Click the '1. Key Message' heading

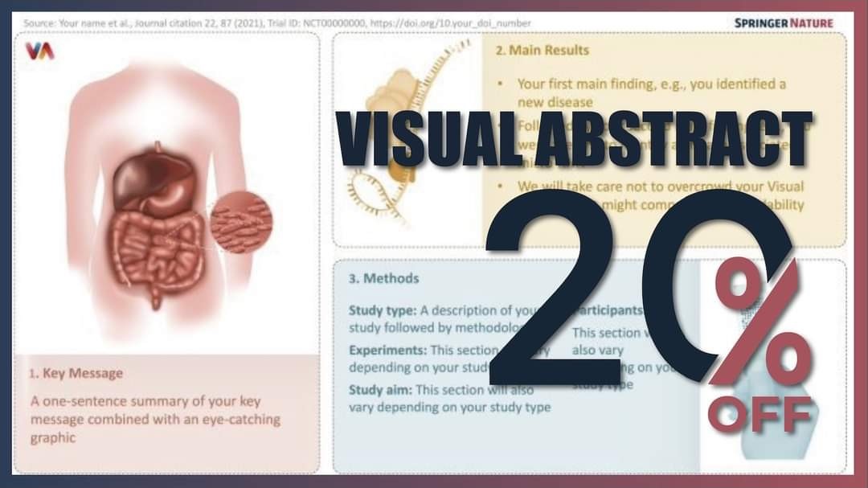(x=76, y=373)
